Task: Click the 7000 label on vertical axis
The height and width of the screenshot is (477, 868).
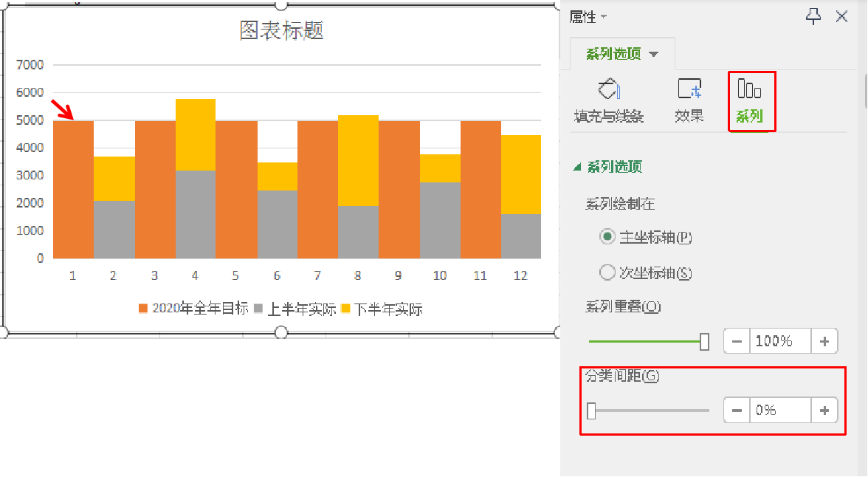Action: [x=30, y=65]
